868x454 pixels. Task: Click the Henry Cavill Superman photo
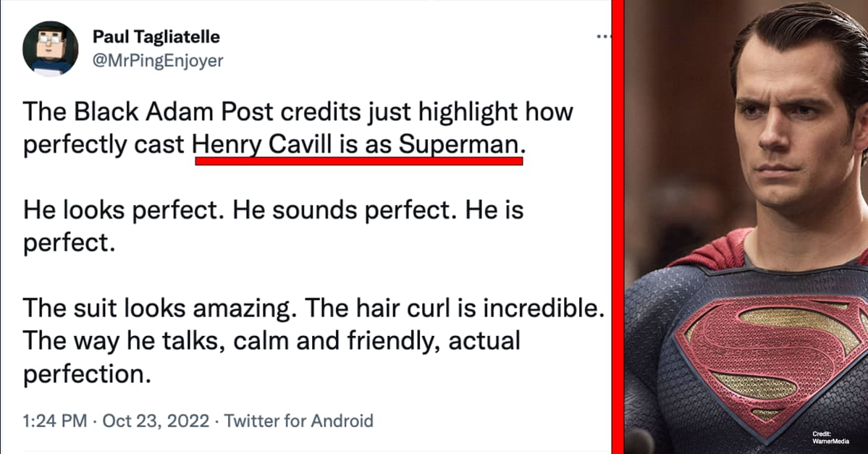[746, 217]
